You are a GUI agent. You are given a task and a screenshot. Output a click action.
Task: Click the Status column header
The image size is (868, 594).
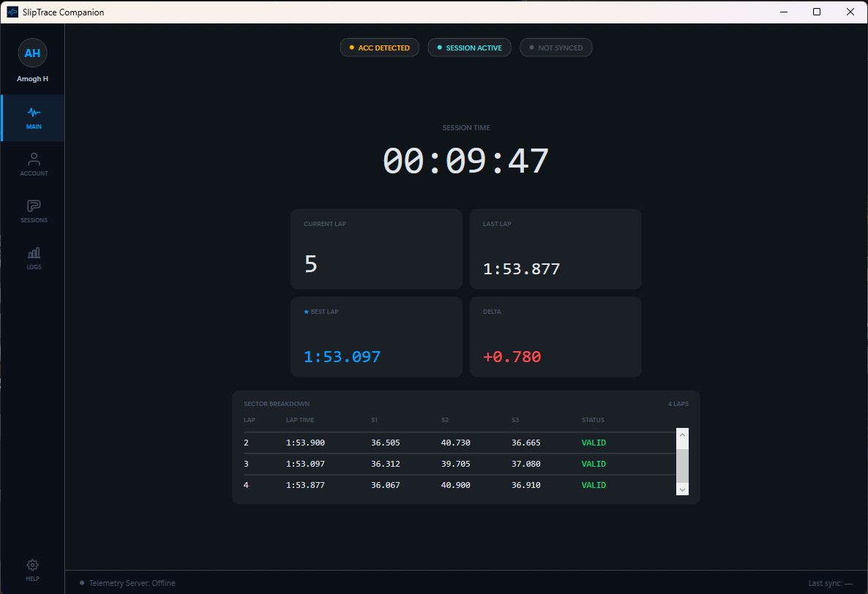[x=593, y=420]
